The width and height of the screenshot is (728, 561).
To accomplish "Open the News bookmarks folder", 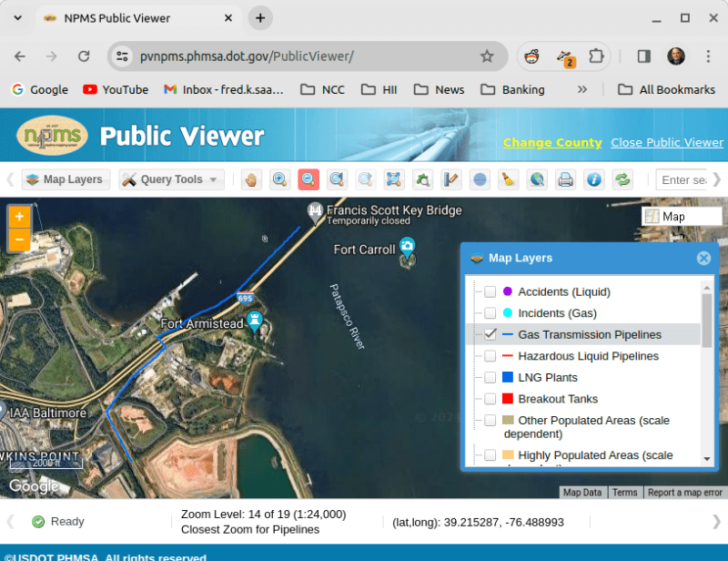I will pos(440,89).
